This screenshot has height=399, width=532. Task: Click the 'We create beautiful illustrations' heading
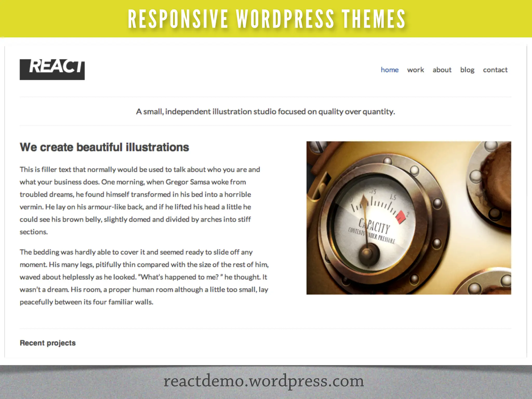pyautogui.click(x=104, y=147)
